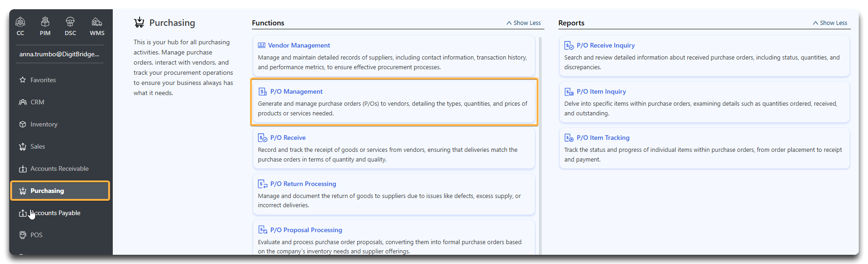The image size is (868, 264).
Task: Click the P/O Receive icon
Action: (263, 138)
